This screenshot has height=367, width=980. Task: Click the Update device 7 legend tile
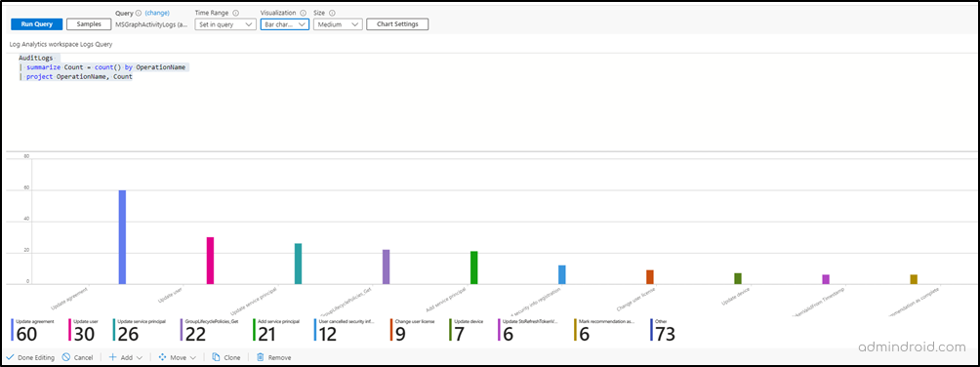pos(467,330)
